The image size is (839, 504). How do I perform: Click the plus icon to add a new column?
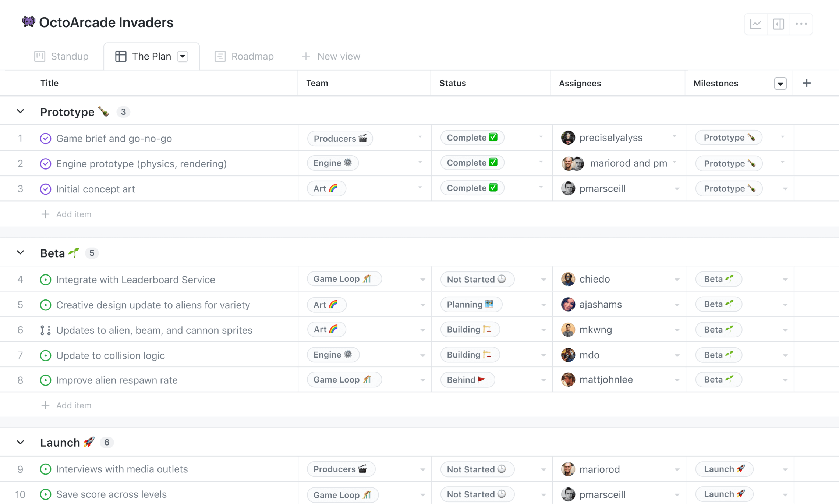(806, 83)
